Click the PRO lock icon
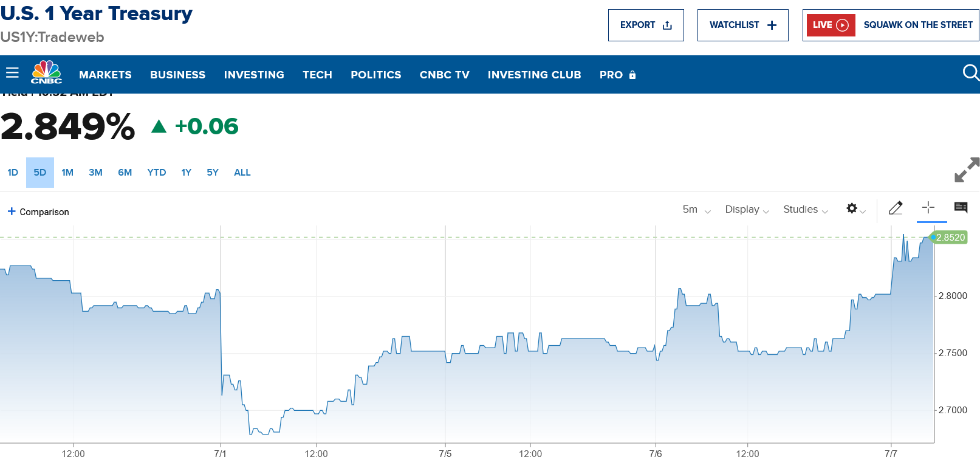 coord(632,75)
